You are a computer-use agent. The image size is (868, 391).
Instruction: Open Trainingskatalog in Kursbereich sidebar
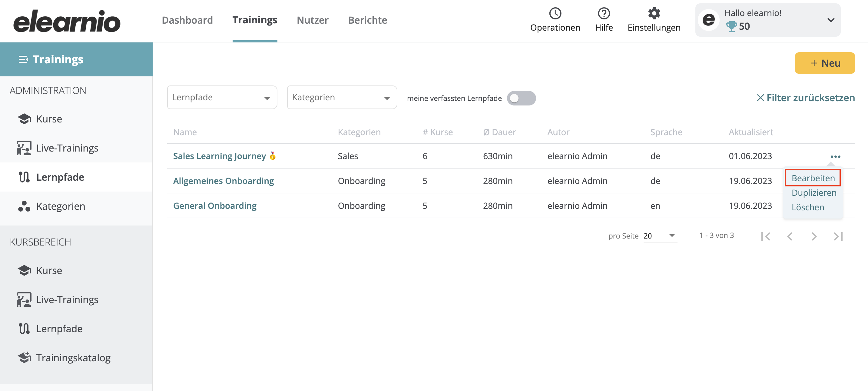(x=64, y=358)
